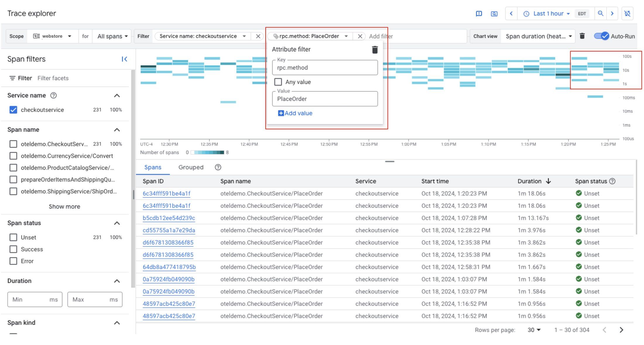Image resolution: width=644 pixels, height=345 pixels.
Task: Delete the attribute filter with the trash icon
Action: pyautogui.click(x=375, y=50)
